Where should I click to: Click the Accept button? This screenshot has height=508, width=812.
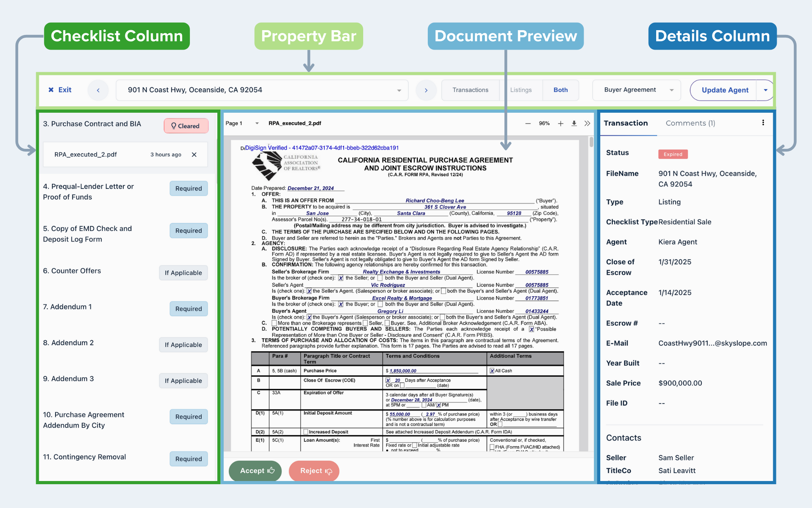tap(255, 471)
